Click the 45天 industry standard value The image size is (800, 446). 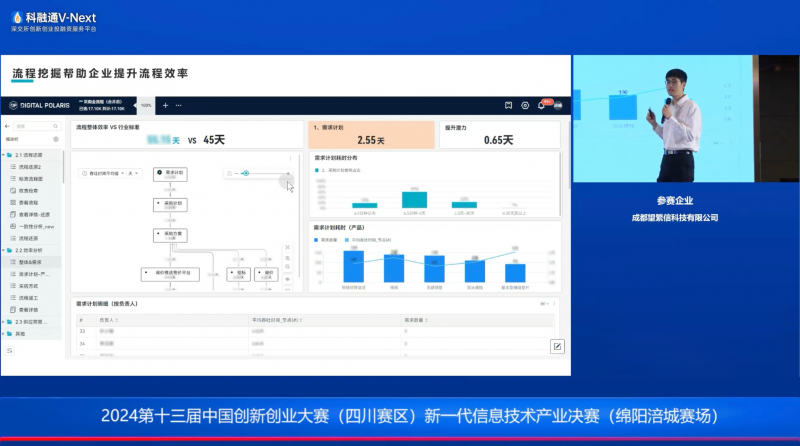pyautogui.click(x=214, y=140)
